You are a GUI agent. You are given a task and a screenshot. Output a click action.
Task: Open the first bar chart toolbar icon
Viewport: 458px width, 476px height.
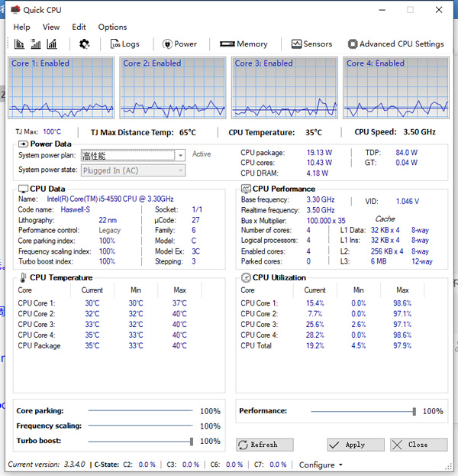click(x=19, y=44)
